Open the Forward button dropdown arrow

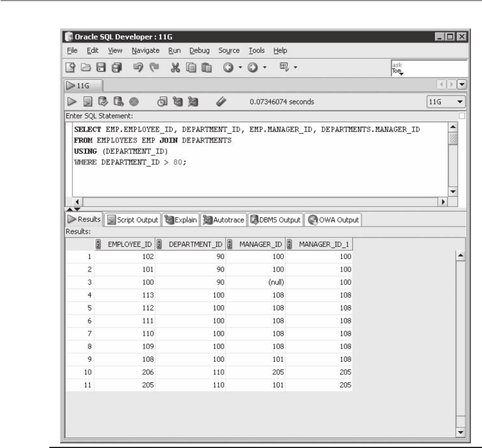point(265,67)
